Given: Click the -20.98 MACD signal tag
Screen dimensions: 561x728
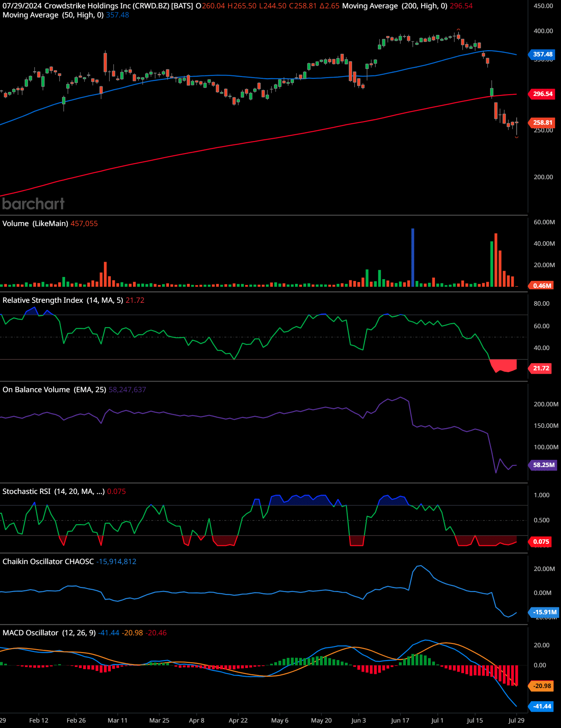Looking at the screenshot, I should (x=541, y=686).
